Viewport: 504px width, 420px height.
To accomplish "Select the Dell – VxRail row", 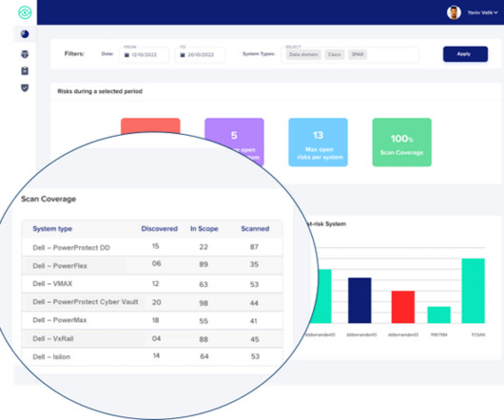I will [x=152, y=338].
